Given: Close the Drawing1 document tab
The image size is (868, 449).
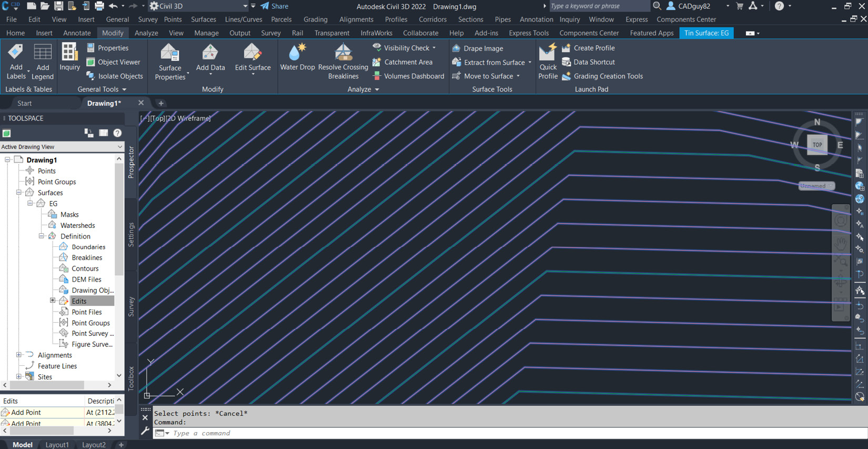Looking at the screenshot, I should [141, 103].
